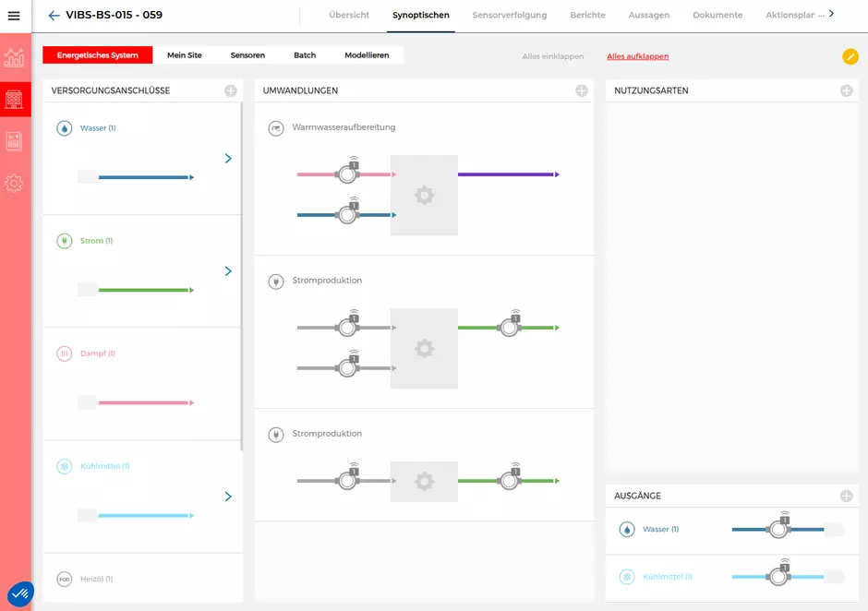Click the Warmwasseraufbereitung converter gear box
This screenshot has height=611, width=868.
[424, 195]
